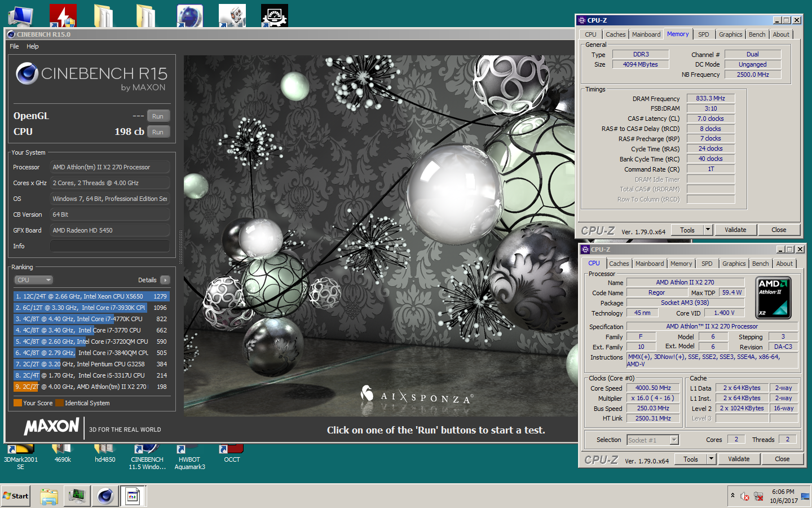Click CPU-Z icon in lower window title
Viewport: 812px width, 508px height.
click(585, 249)
